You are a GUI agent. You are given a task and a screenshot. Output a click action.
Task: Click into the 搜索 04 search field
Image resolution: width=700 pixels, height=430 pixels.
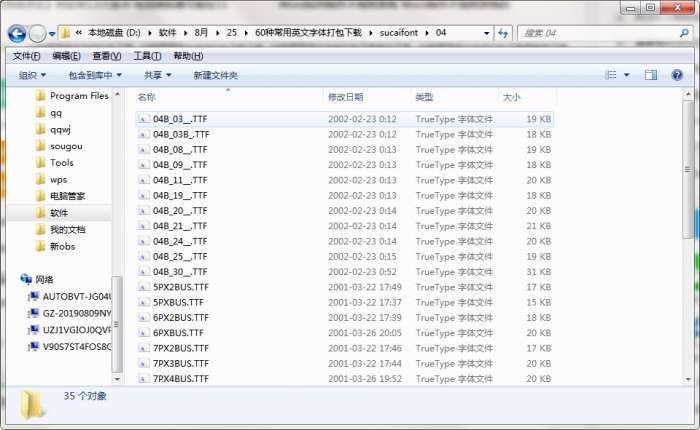pyautogui.click(x=598, y=33)
